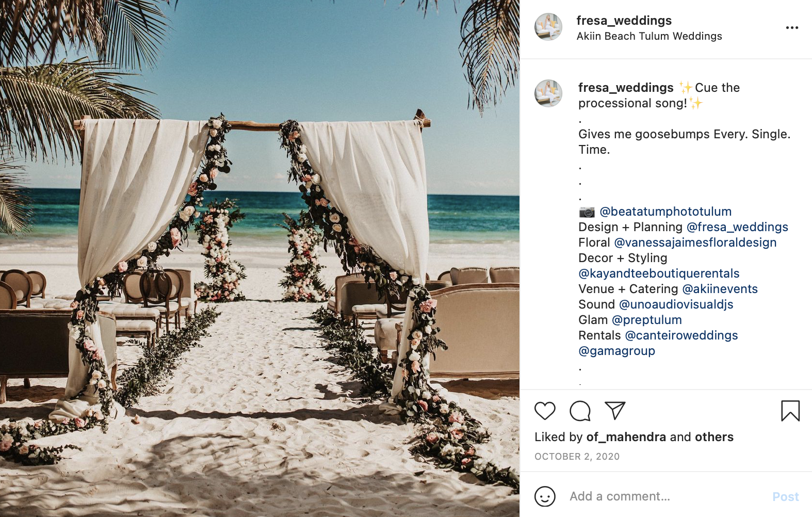Open @kayandteeboutiquerentals profile link
The width and height of the screenshot is (812, 517).
click(659, 273)
